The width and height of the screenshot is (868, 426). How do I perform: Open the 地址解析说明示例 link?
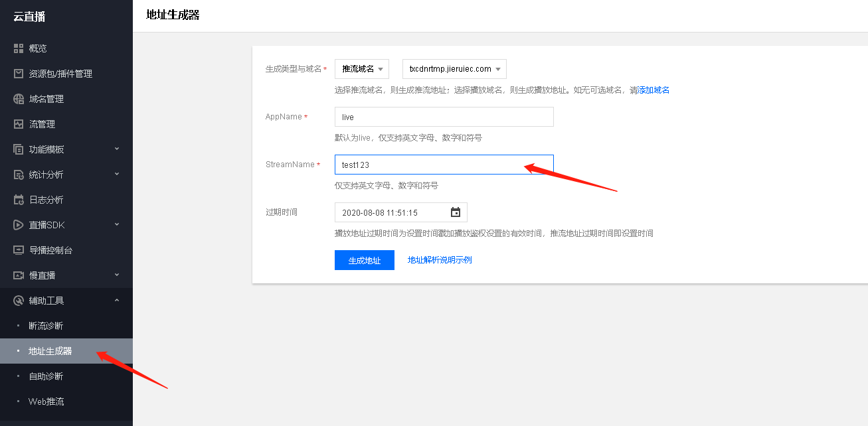click(x=440, y=260)
